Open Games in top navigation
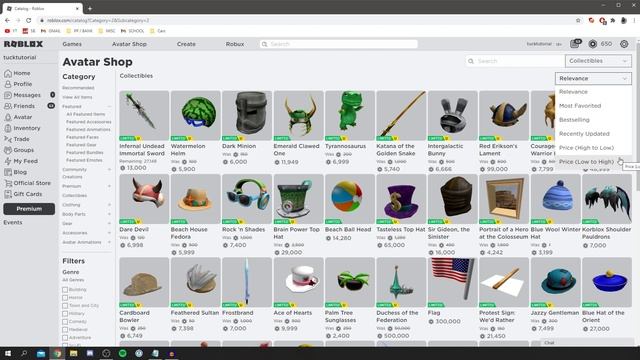The height and width of the screenshot is (360, 640). (x=72, y=44)
